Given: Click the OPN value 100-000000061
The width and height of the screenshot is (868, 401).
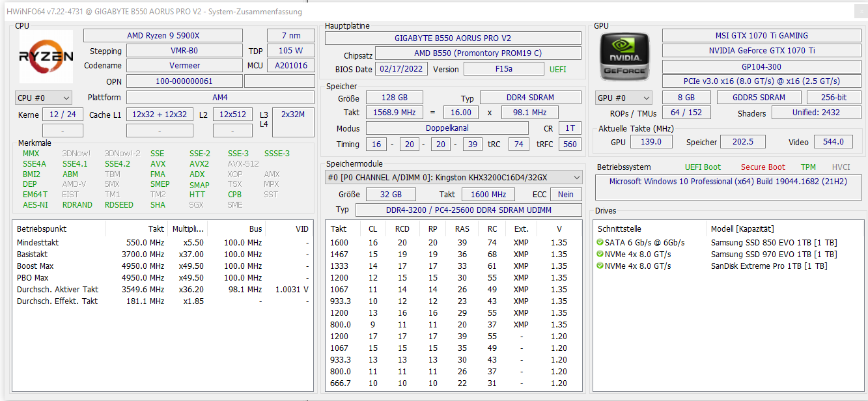Looking at the screenshot, I should 184,81.
